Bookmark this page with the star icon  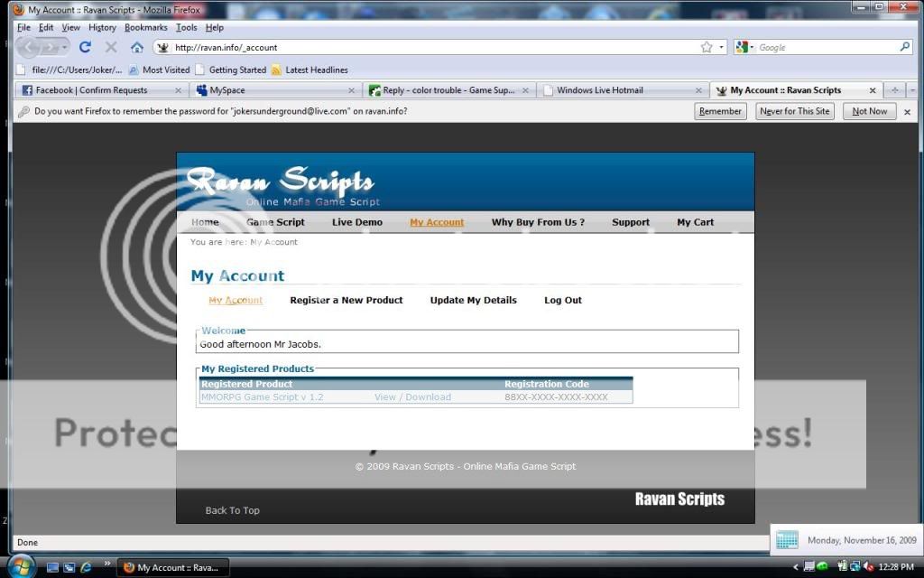point(707,47)
